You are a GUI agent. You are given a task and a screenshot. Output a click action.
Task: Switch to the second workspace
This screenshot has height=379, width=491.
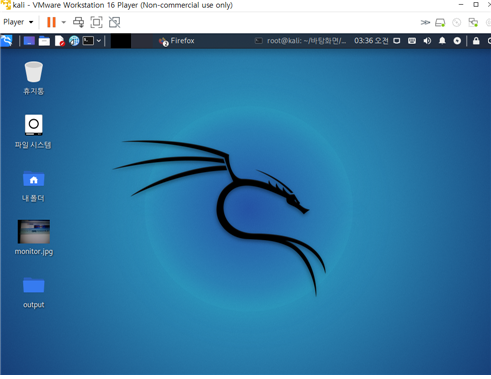point(142,41)
